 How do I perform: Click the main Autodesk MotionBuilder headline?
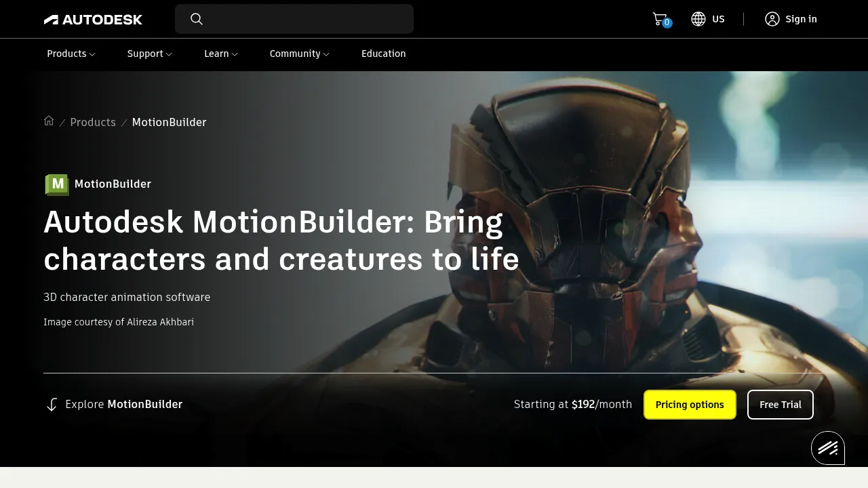(281, 241)
